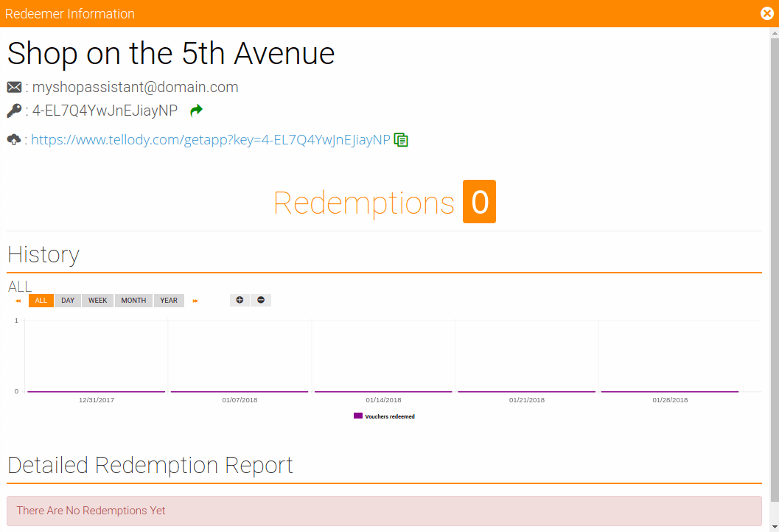779x532 pixels.
Task: Click the scrollbar up arrow
Action: [775, 32]
